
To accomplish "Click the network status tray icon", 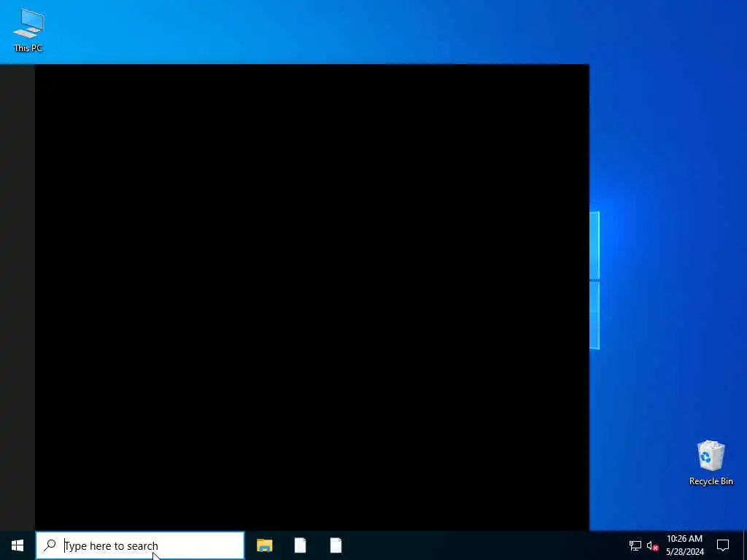I will point(635,545).
